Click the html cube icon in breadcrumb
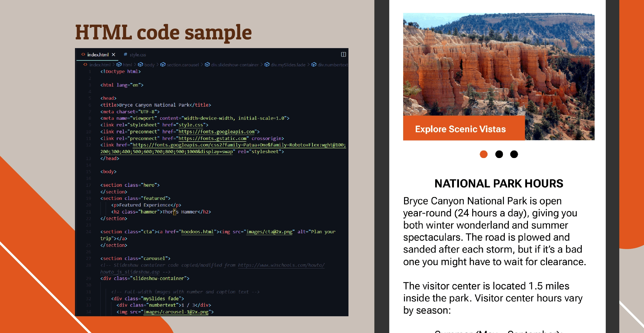The height and width of the screenshot is (333, 644). (119, 65)
